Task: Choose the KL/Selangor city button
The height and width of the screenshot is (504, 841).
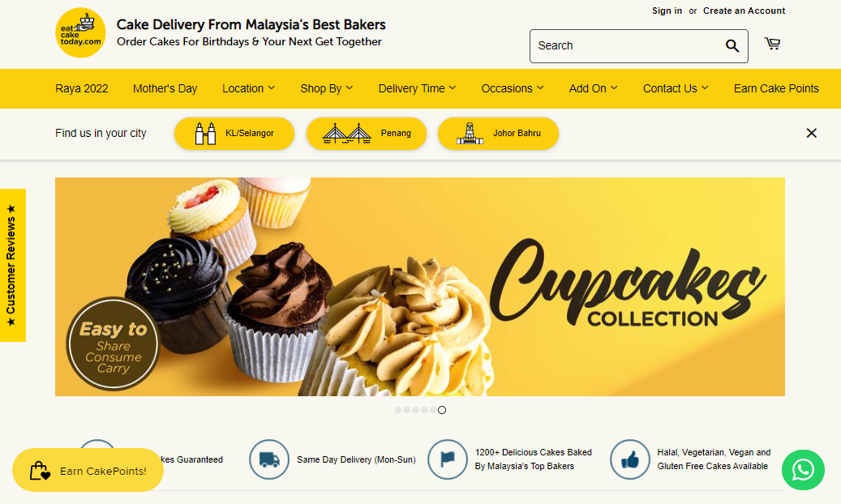Action: (x=234, y=133)
